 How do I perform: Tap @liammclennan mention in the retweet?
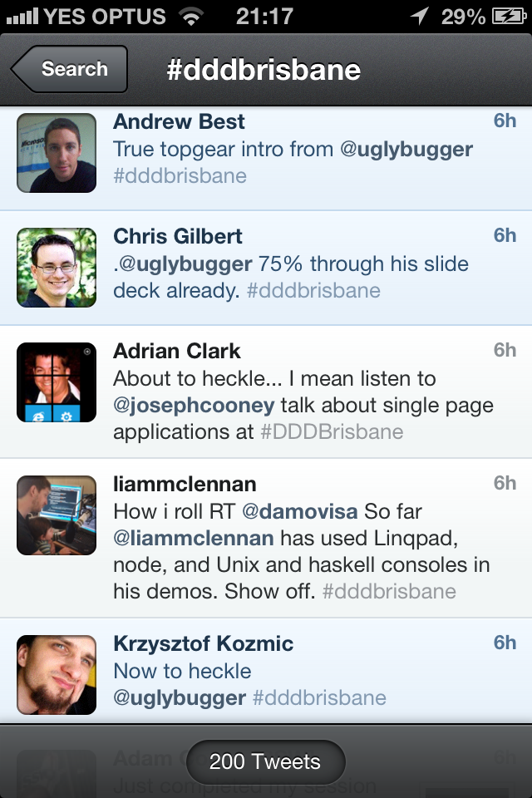pyautogui.click(x=194, y=539)
